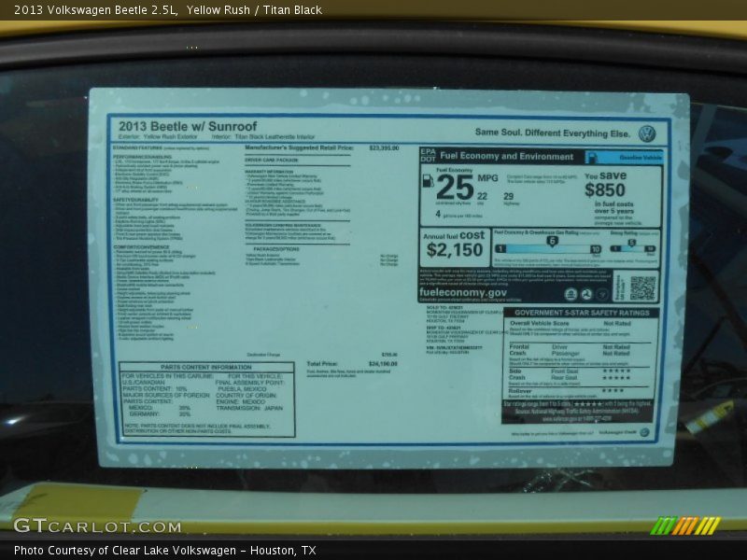The image size is (747, 560).
Task: Click the $24,190.00 total price value
Action: click(x=383, y=364)
